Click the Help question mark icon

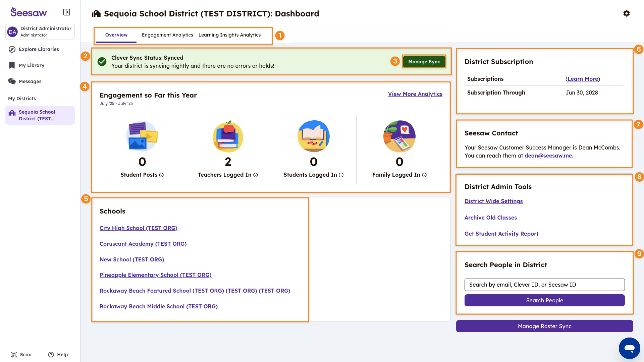click(51, 355)
